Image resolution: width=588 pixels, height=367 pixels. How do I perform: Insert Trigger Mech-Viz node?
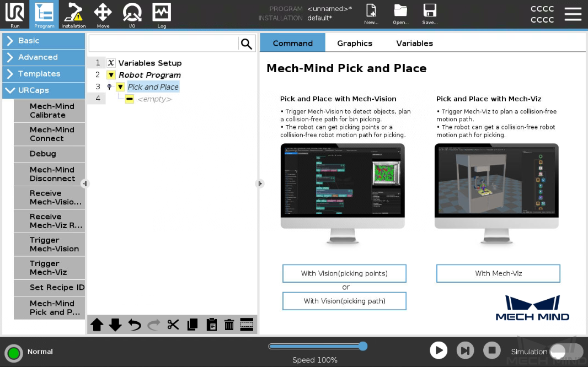click(x=50, y=268)
